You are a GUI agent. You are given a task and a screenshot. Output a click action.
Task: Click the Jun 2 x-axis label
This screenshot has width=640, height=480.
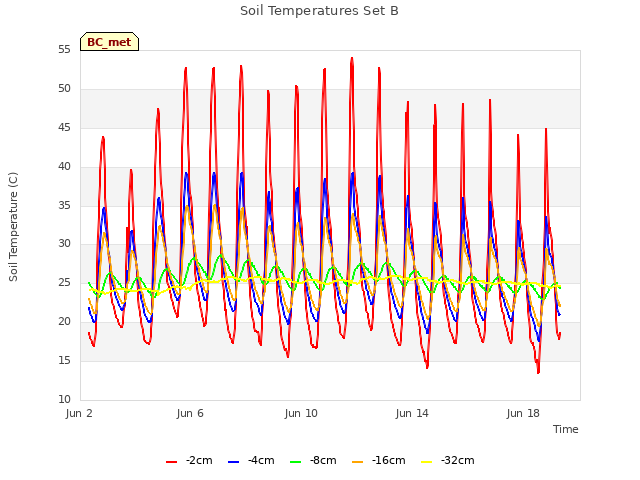(79, 413)
